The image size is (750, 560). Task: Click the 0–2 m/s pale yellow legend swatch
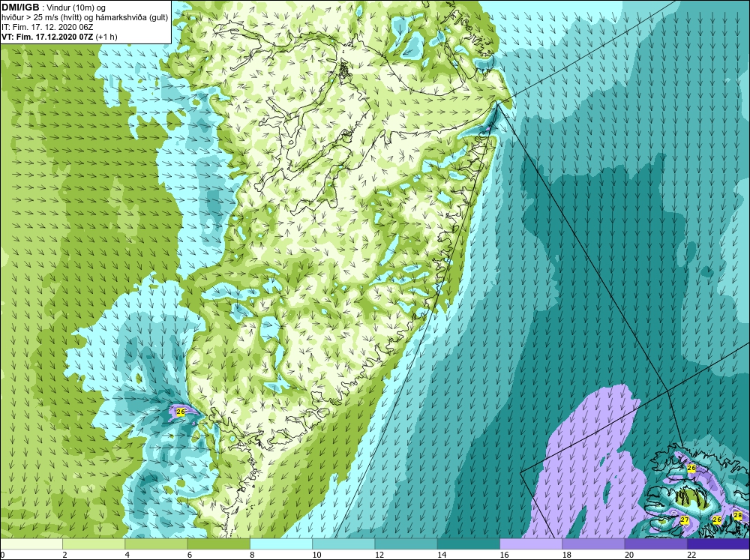[x=31, y=544]
